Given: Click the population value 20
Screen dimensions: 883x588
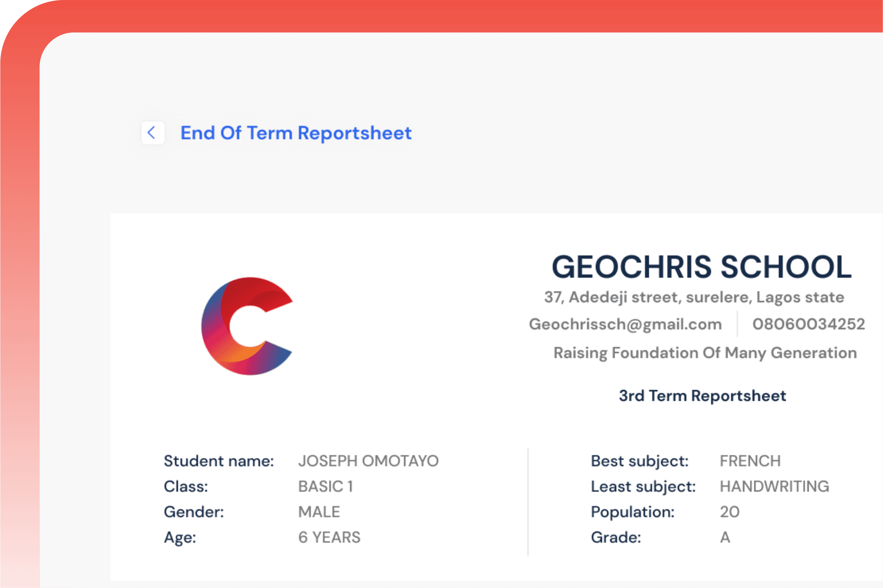Looking at the screenshot, I should (x=729, y=512).
